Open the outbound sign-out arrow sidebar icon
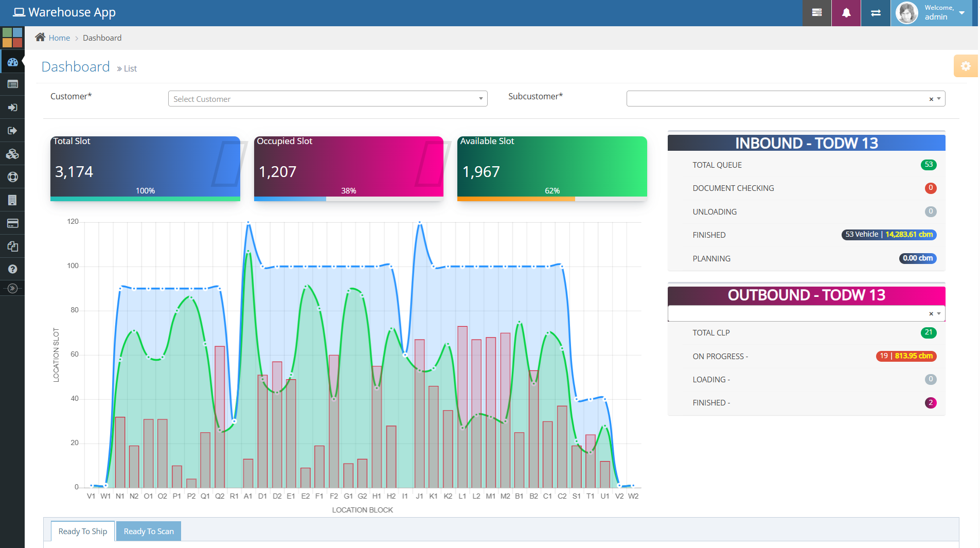Viewport: 980px width, 548px height. coord(12,131)
